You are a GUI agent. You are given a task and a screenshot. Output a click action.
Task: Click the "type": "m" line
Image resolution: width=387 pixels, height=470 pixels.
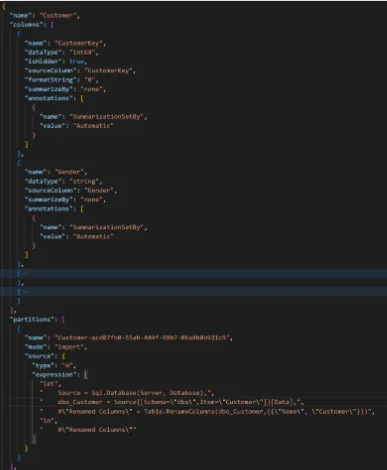[x=54, y=365]
